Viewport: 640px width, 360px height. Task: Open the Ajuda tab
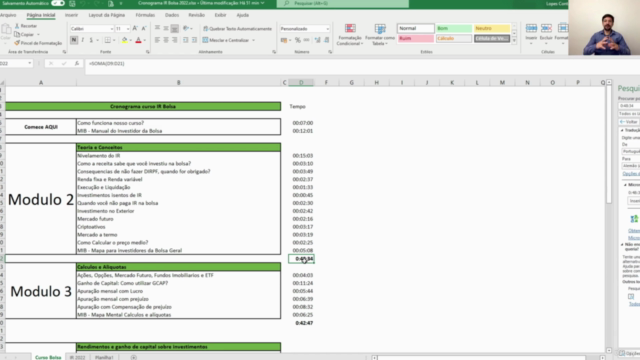click(x=242, y=15)
